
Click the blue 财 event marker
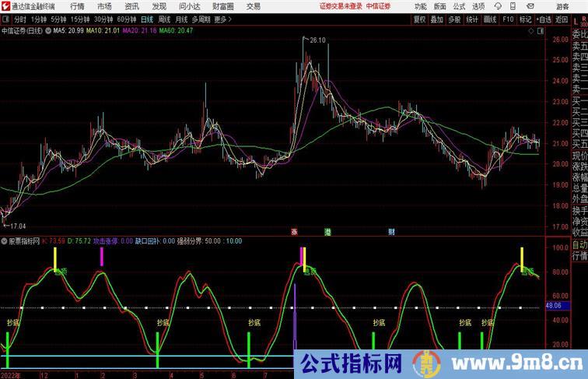tap(391, 232)
